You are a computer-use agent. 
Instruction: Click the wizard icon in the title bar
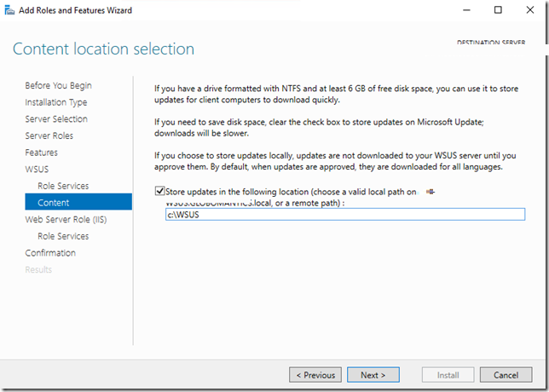pyautogui.click(x=9, y=10)
